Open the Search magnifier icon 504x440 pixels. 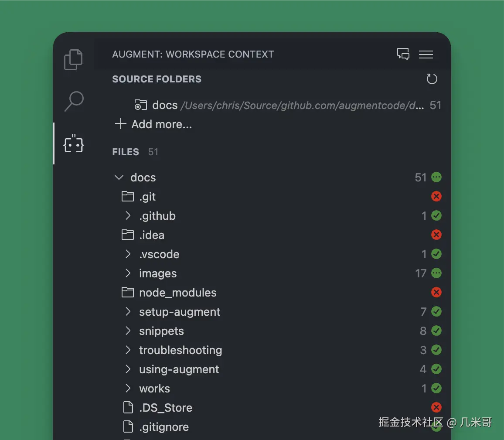click(x=74, y=101)
